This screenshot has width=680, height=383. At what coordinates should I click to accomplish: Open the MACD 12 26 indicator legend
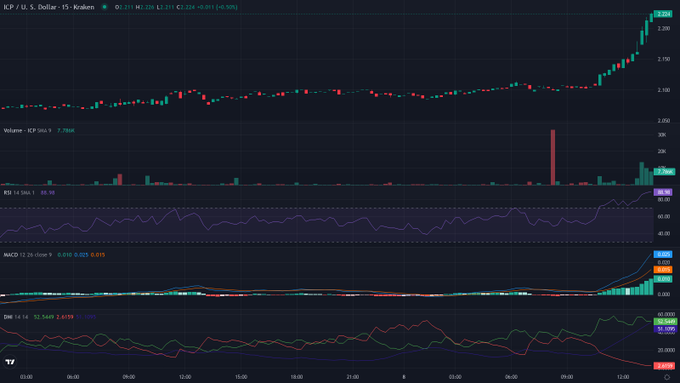click(28, 255)
